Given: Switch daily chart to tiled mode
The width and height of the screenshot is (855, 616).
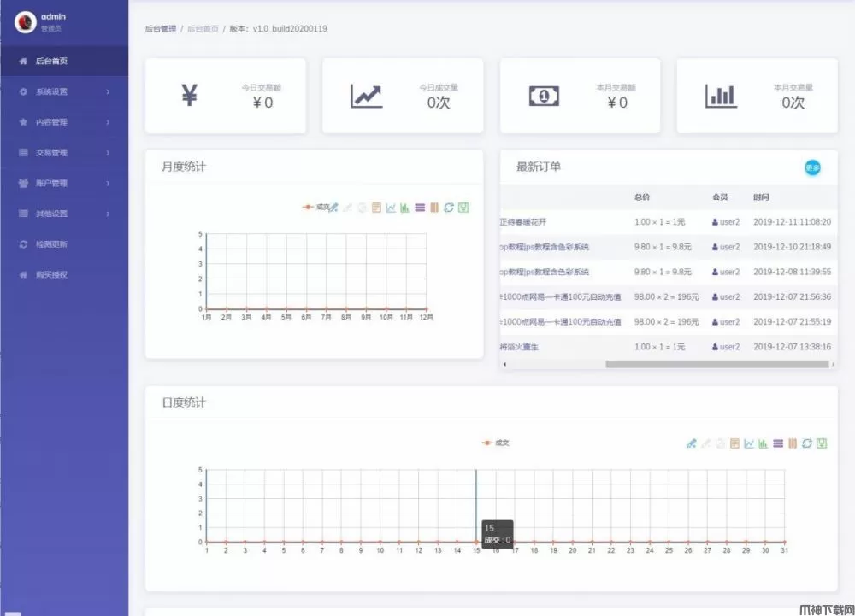Looking at the screenshot, I should pyautogui.click(x=793, y=443).
